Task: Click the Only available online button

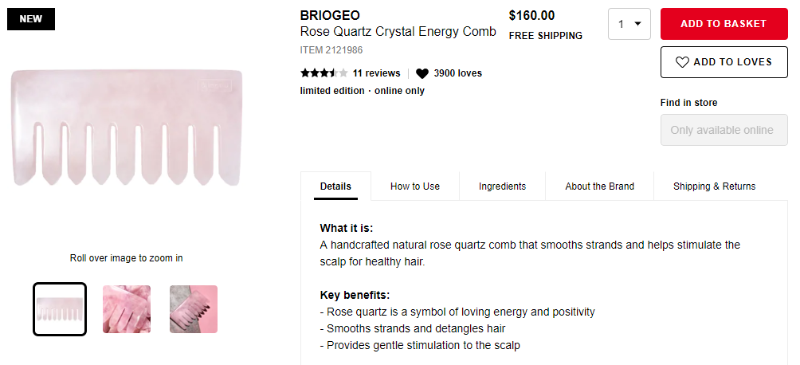Action: click(724, 130)
